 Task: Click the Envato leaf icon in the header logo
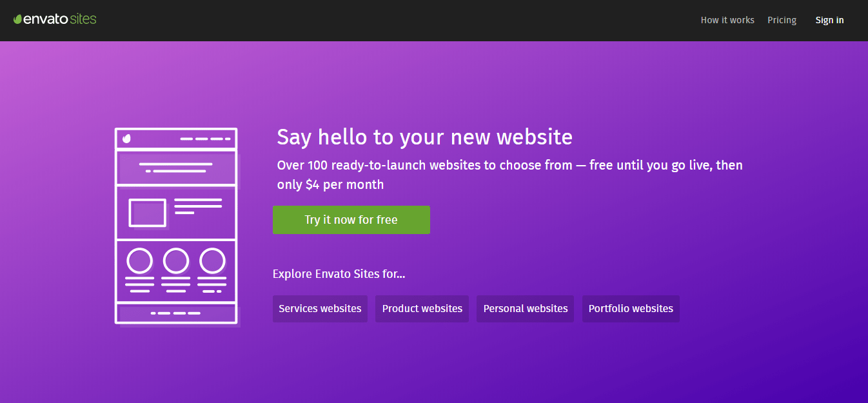pyautogui.click(x=18, y=19)
